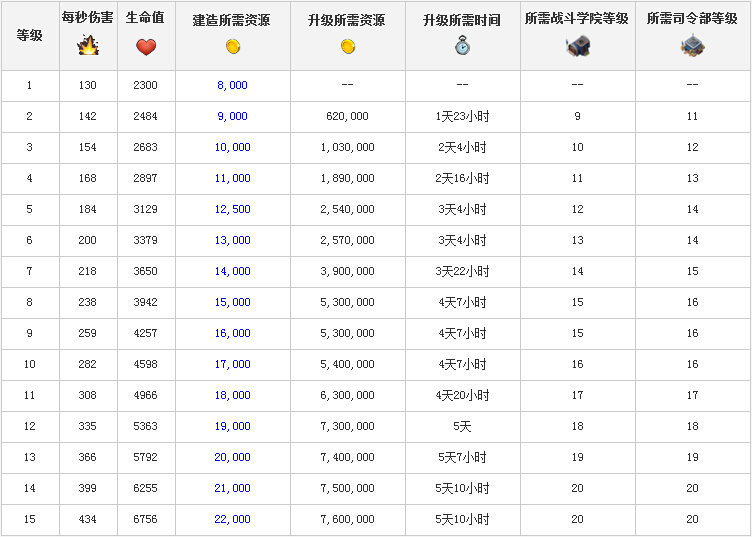Select the blue 19,000 link
Screen dimensions: 752x537
[233, 426]
